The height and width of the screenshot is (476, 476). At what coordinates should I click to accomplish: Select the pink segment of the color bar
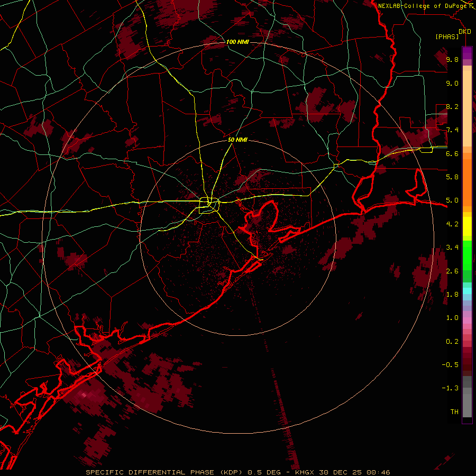[x=467, y=321]
